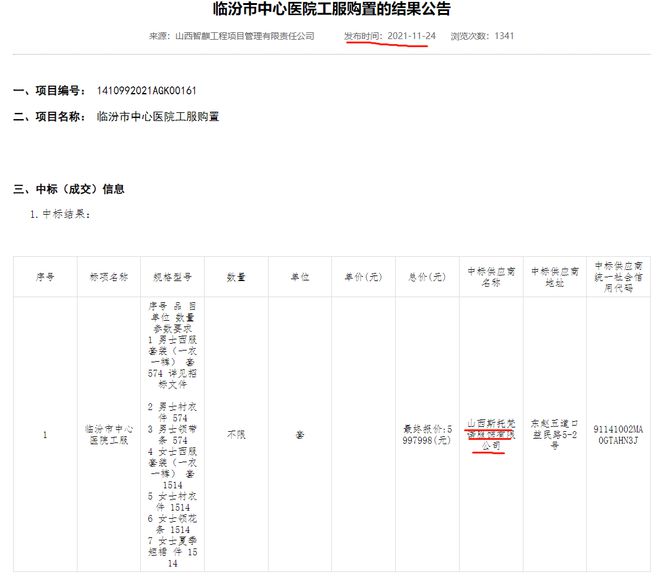Click the unit cell 套
This screenshot has height=577, width=660.
pyautogui.click(x=300, y=435)
